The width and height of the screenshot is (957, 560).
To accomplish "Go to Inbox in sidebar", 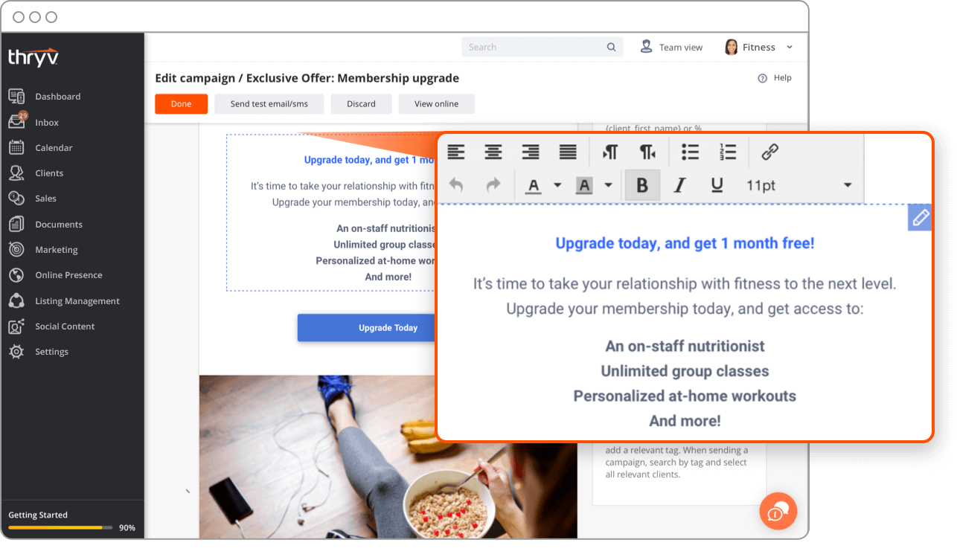I will pos(46,123).
